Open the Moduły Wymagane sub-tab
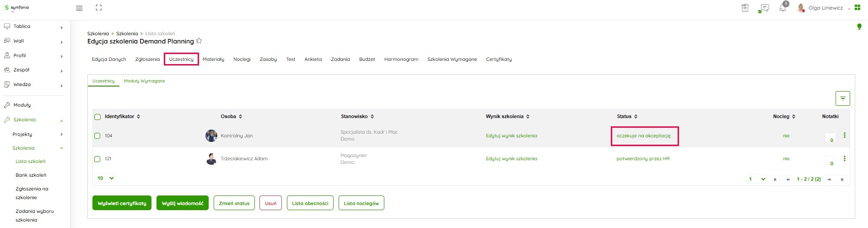868x228 pixels. (144, 81)
